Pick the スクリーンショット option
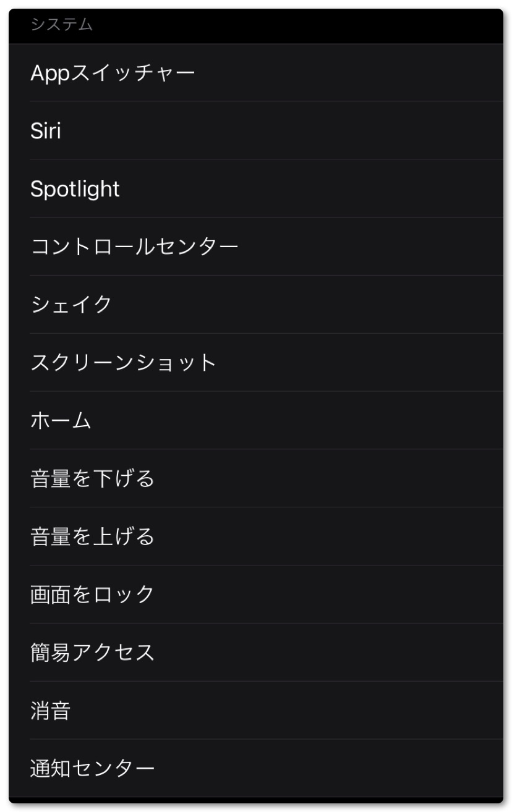Image resolution: width=512 pixels, height=812 pixels. point(124,363)
